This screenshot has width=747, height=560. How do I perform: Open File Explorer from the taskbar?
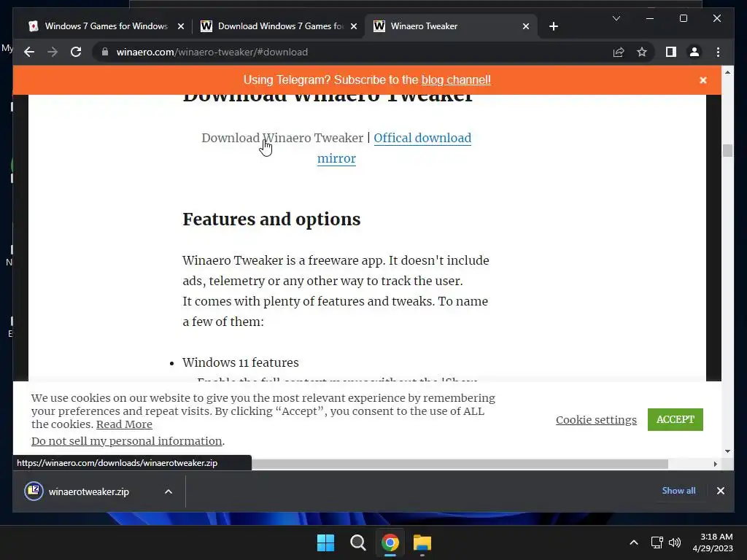point(422,542)
